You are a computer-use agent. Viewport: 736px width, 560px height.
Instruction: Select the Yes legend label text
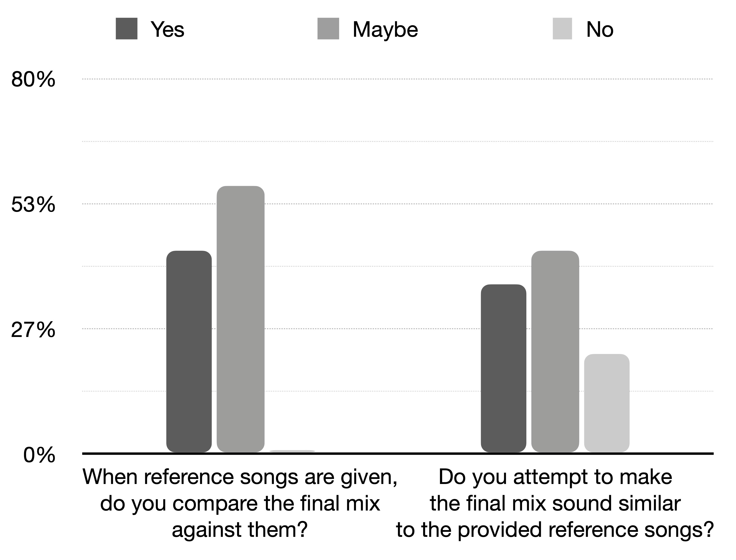167,29
